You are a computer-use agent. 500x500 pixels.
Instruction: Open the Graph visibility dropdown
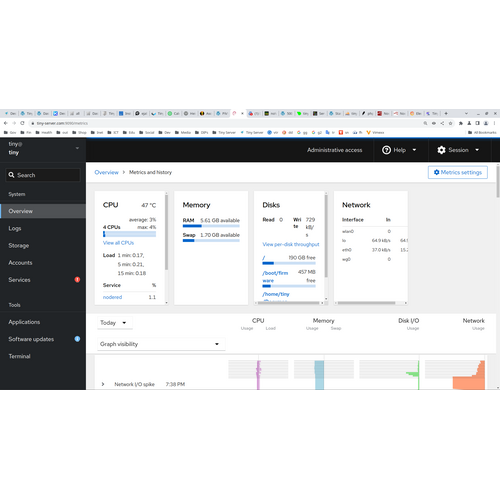[x=161, y=344]
